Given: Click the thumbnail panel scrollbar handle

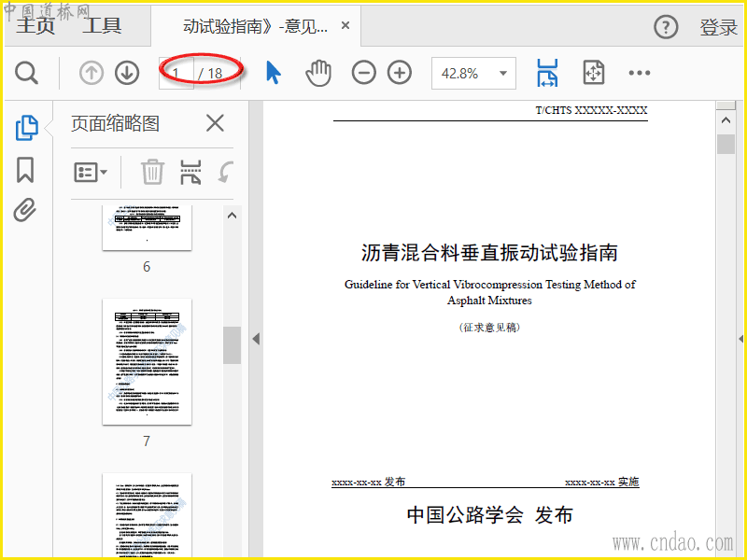Looking at the screenshot, I should tap(232, 345).
